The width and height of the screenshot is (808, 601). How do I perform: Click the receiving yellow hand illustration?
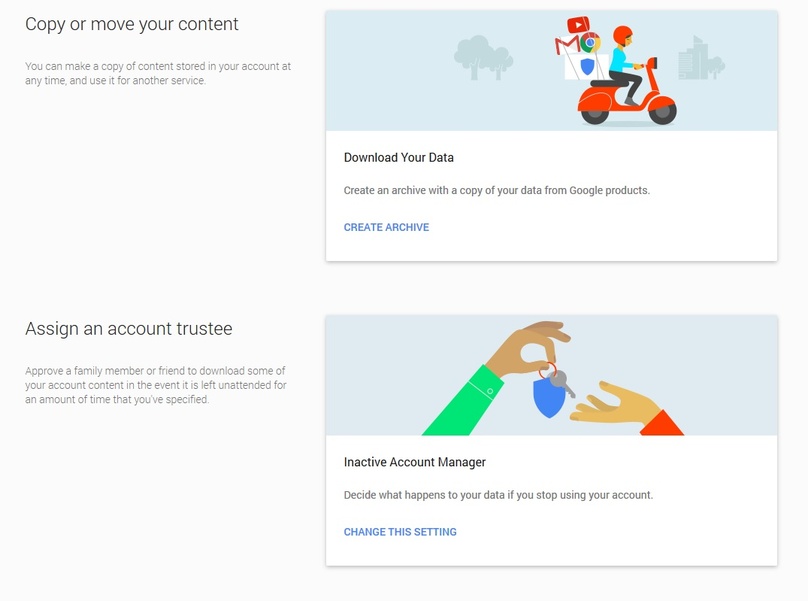(x=626, y=409)
